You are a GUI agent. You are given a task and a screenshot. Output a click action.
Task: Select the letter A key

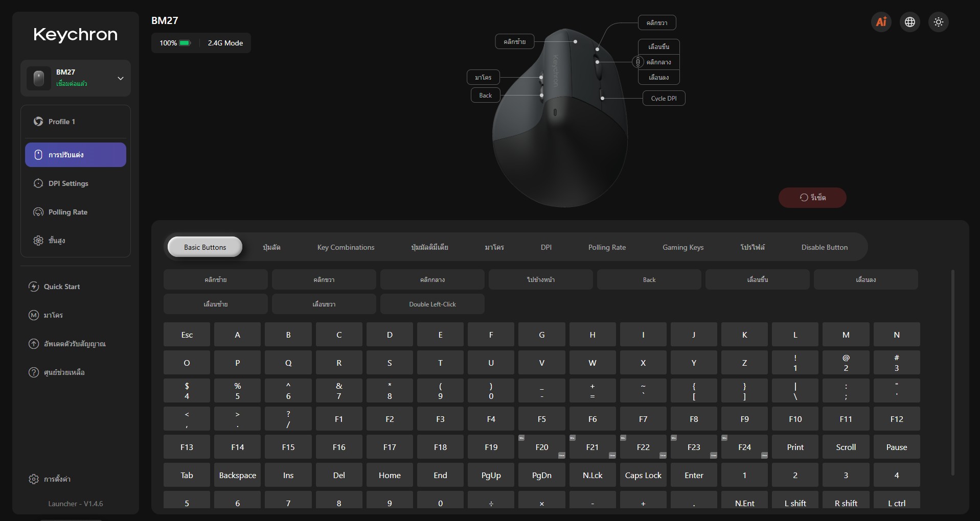(238, 335)
